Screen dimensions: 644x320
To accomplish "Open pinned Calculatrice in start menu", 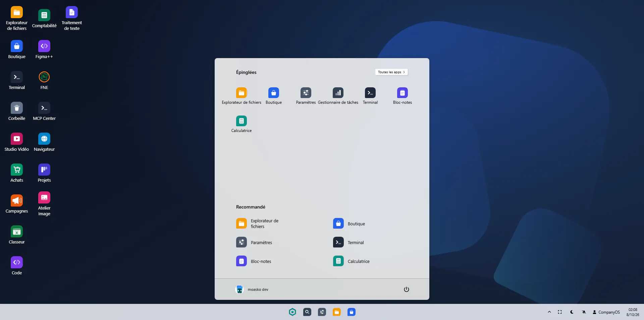I will (241, 124).
